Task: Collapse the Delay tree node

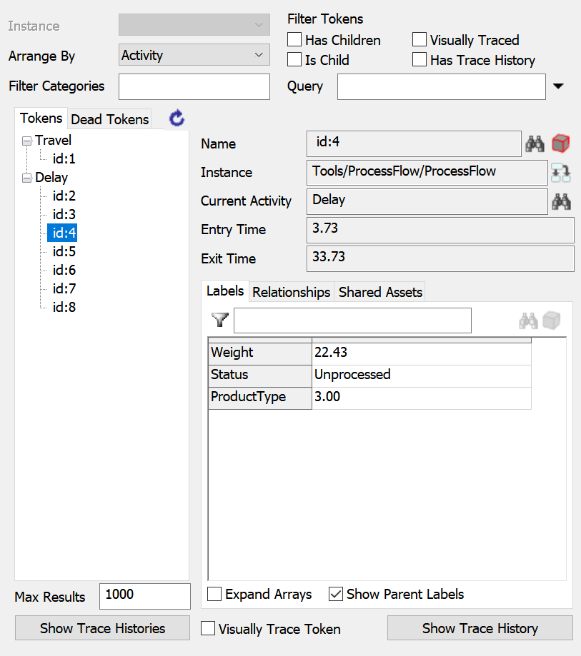Action: pos(27,178)
